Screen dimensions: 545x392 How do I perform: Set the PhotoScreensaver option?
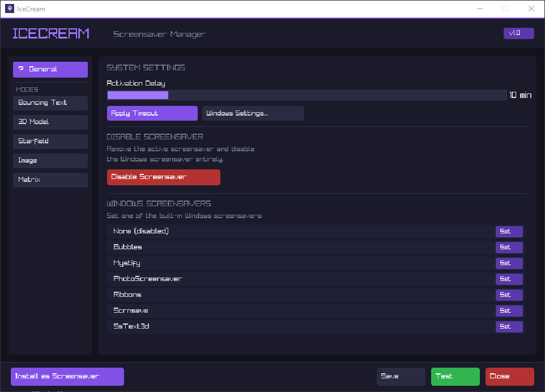click(509, 279)
